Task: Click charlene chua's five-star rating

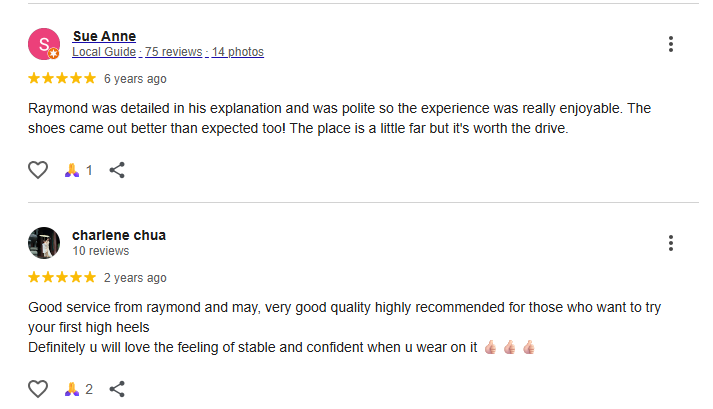Action: (x=62, y=277)
